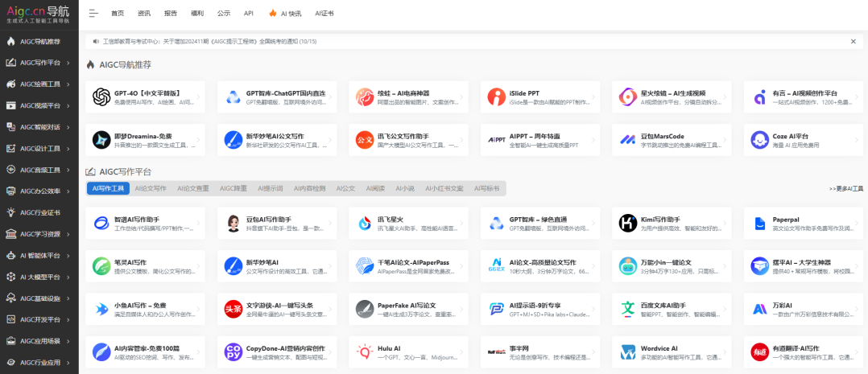Click the 万能小in robot icon
The image size is (868, 374).
click(628, 266)
